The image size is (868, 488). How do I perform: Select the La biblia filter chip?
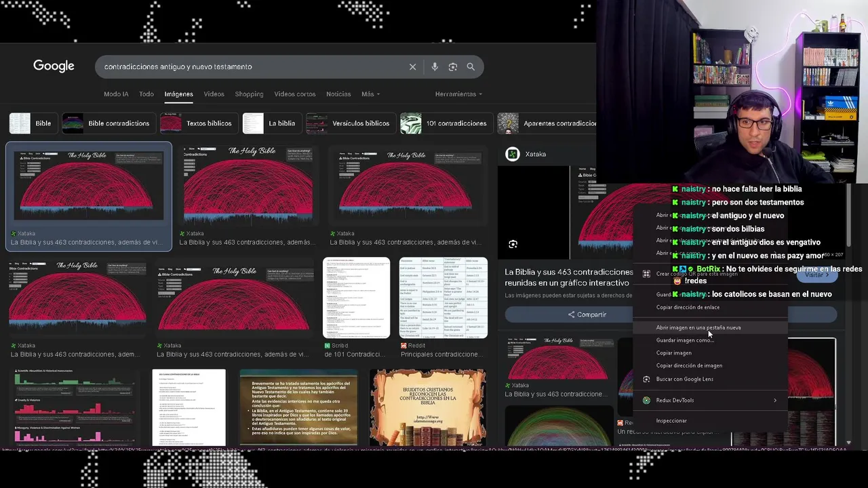tap(271, 123)
